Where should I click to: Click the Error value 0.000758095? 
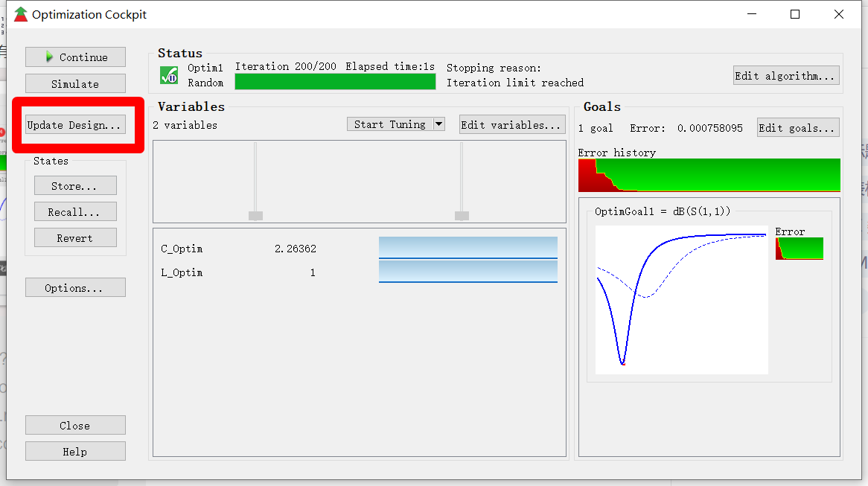pyautogui.click(x=709, y=128)
